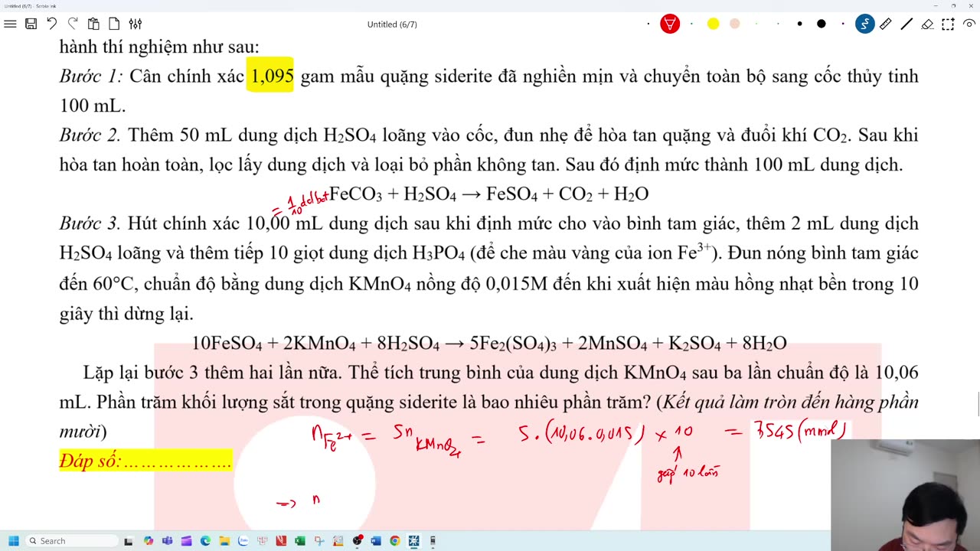Screen dimensions: 980x551
Task: Click the taskbar Search box
Action: click(x=70, y=541)
